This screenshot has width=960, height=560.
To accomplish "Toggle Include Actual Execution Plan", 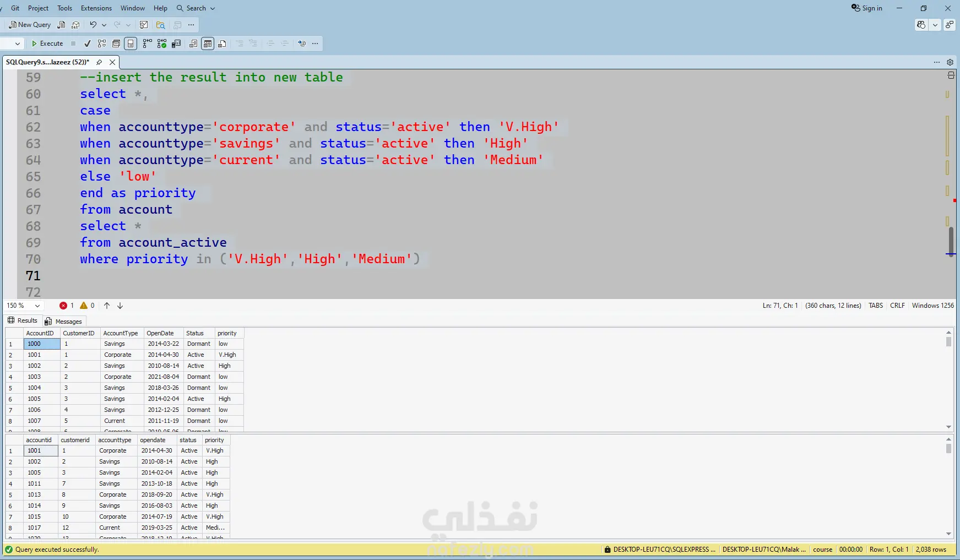I will pos(147,44).
